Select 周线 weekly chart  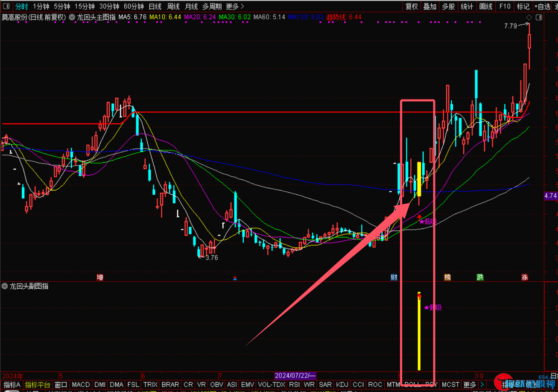pos(173,6)
